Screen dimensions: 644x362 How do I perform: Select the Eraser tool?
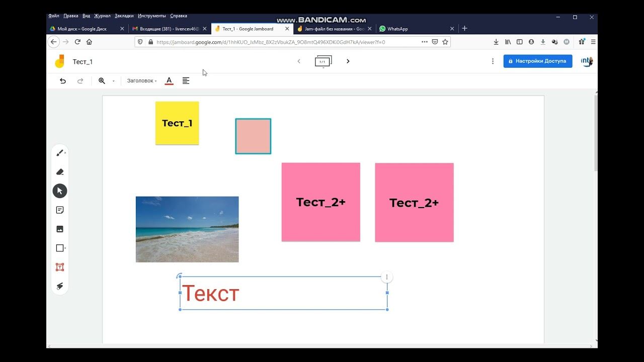click(59, 172)
